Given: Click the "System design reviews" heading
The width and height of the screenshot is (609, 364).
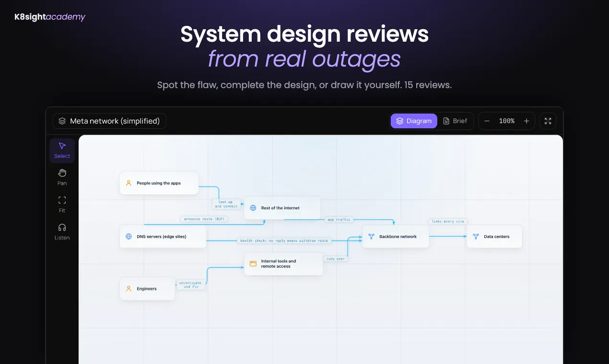Looking at the screenshot, I should 304,34.
